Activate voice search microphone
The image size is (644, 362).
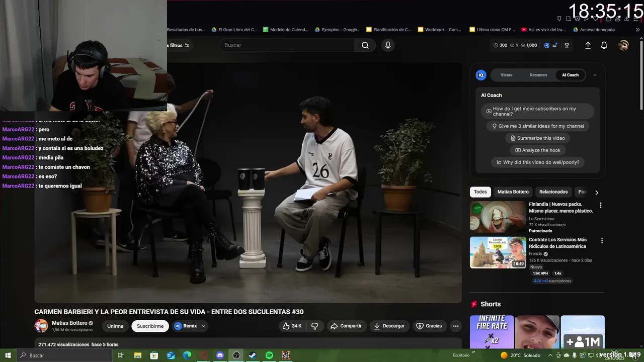388,45
